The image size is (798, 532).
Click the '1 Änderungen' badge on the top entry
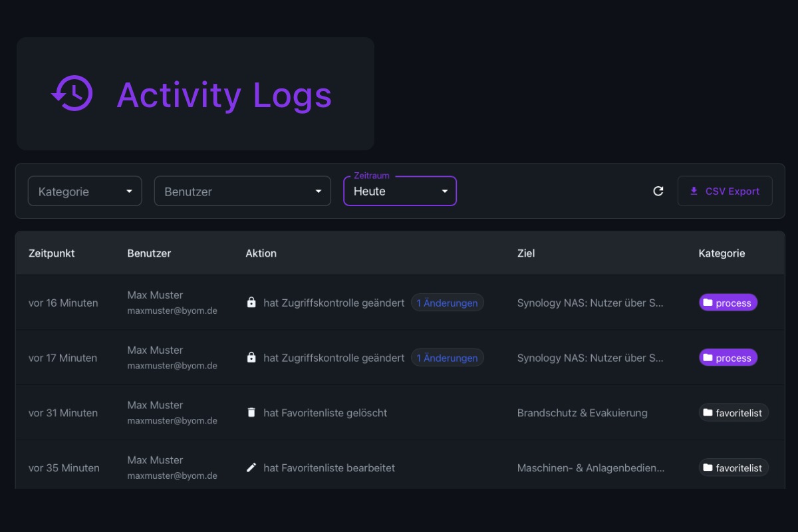[x=447, y=303]
